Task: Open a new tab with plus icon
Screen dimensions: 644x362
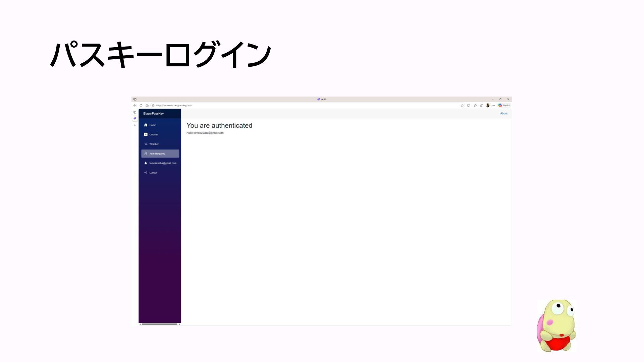Action: tap(135, 125)
